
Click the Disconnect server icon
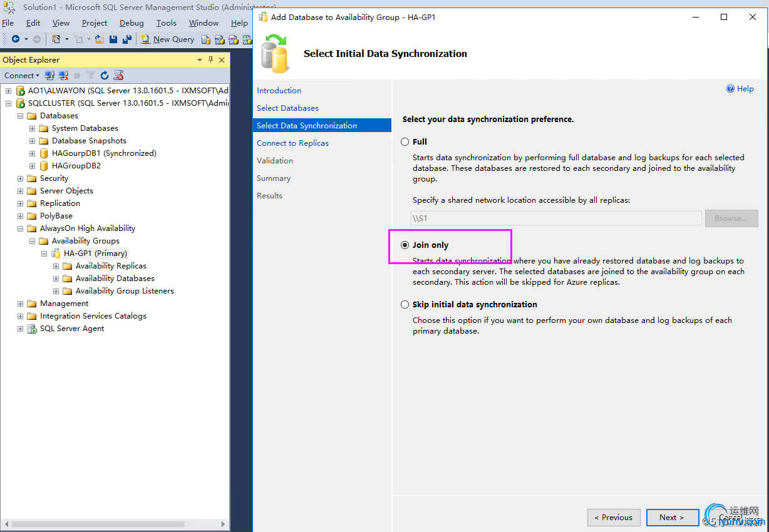pyautogui.click(x=63, y=75)
